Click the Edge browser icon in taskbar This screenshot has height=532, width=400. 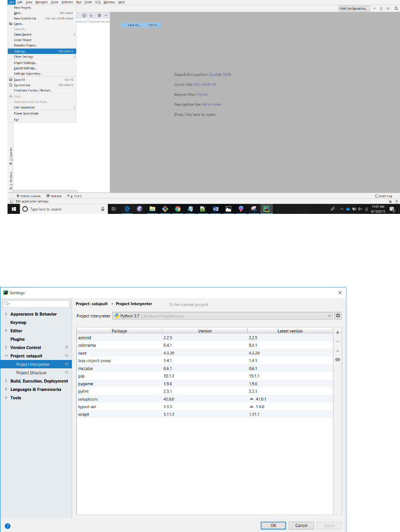(x=127, y=209)
